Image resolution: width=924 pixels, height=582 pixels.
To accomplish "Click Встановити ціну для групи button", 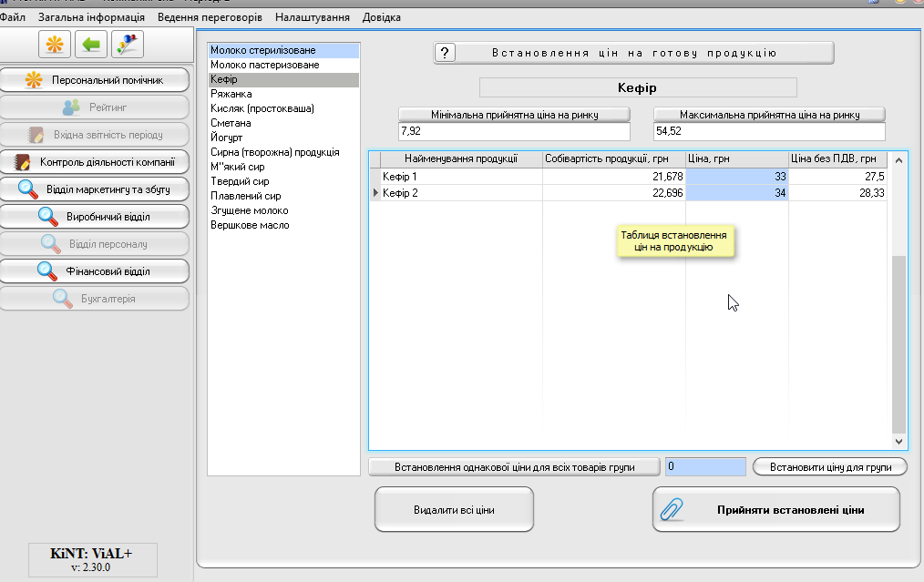I will [830, 467].
